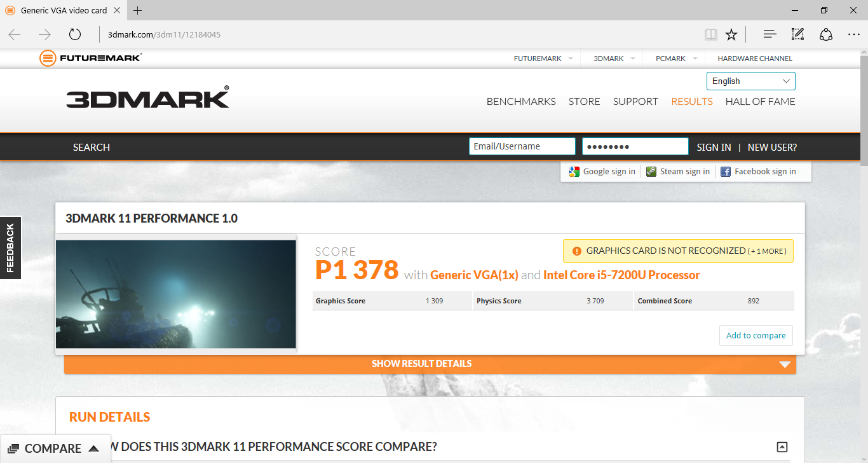Viewport: 868px width, 463px height.
Task: Focus the password input field
Action: [635, 146]
